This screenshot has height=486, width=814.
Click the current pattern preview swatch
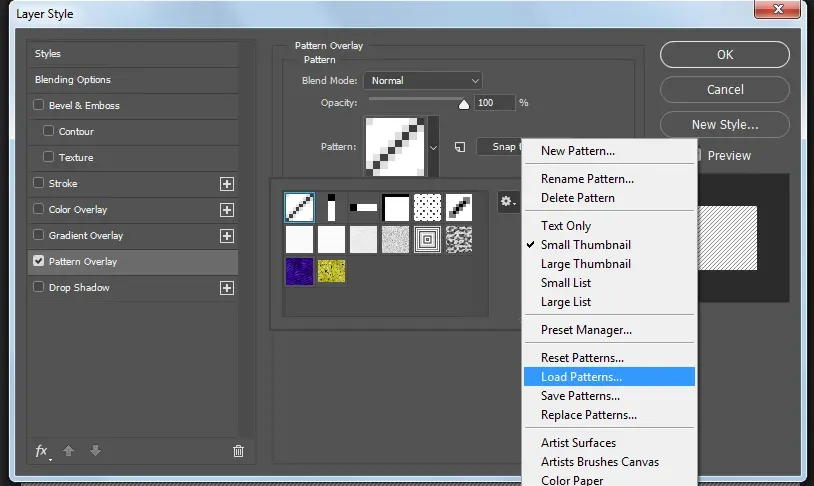[x=395, y=146]
